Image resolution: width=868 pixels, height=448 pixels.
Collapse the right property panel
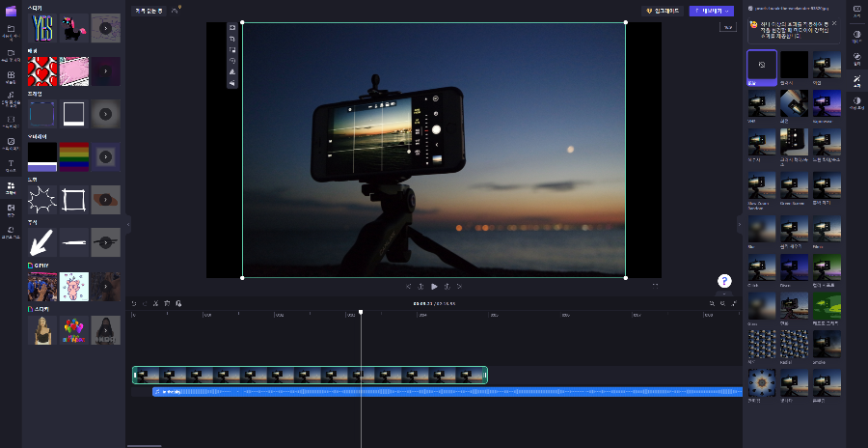point(739,224)
